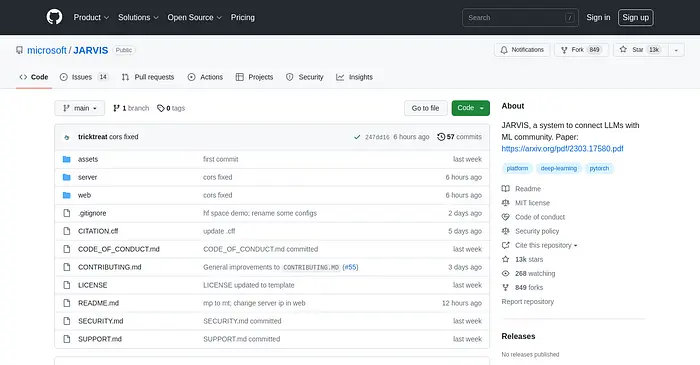Click the Security policy scale icon

tap(505, 231)
